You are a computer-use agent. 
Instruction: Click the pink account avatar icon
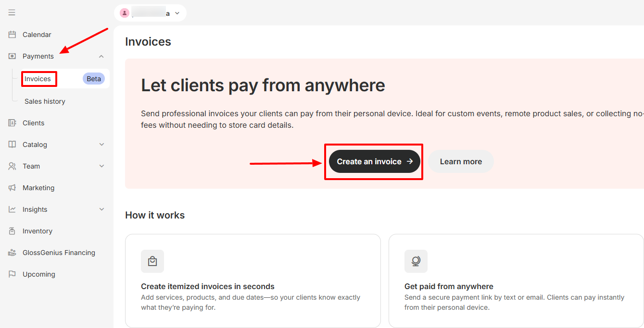(125, 13)
